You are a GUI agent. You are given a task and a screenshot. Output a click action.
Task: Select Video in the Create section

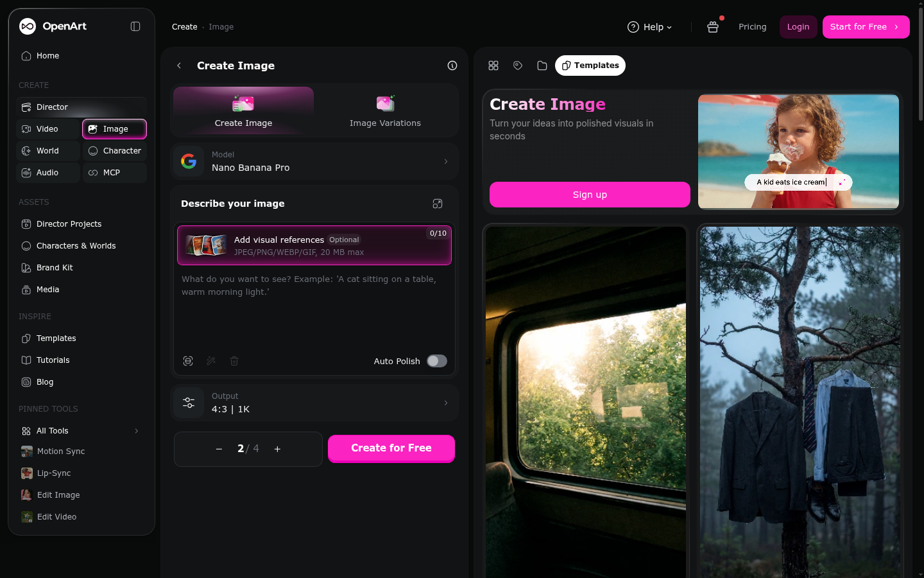pos(48,129)
